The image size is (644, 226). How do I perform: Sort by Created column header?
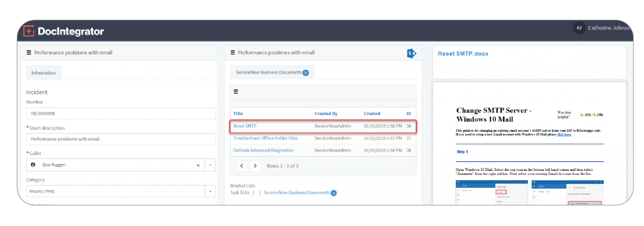coord(372,114)
